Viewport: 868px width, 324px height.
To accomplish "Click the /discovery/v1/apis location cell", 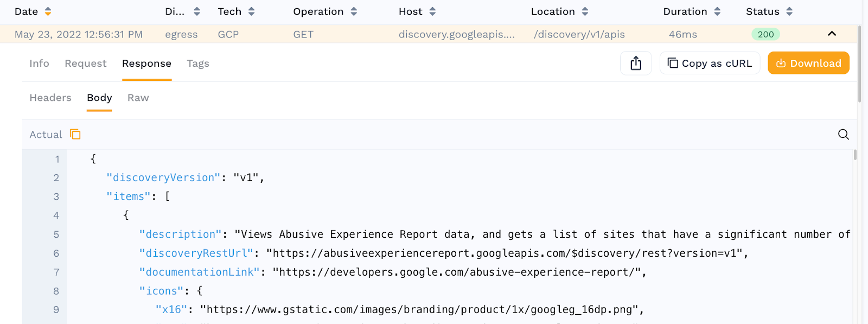I will pos(579,34).
